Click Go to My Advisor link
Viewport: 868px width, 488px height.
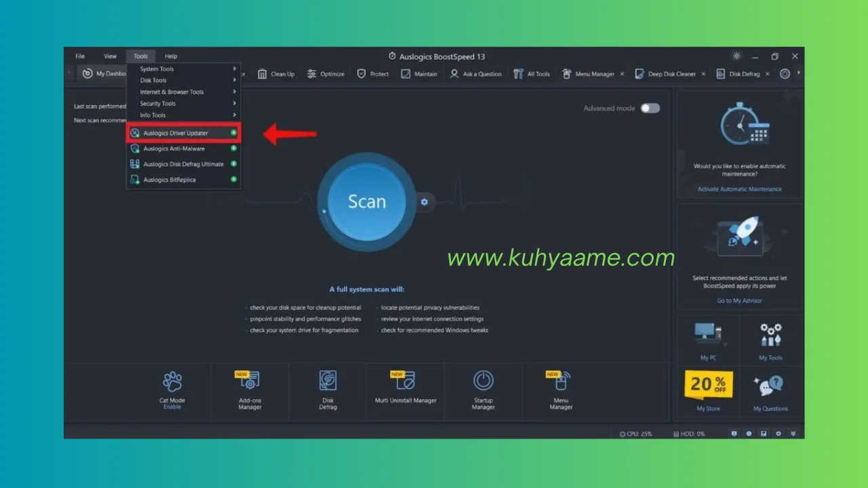(740, 300)
